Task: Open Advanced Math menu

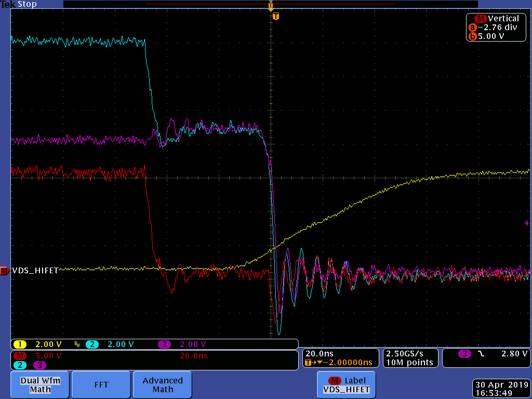Action: pyautogui.click(x=163, y=385)
